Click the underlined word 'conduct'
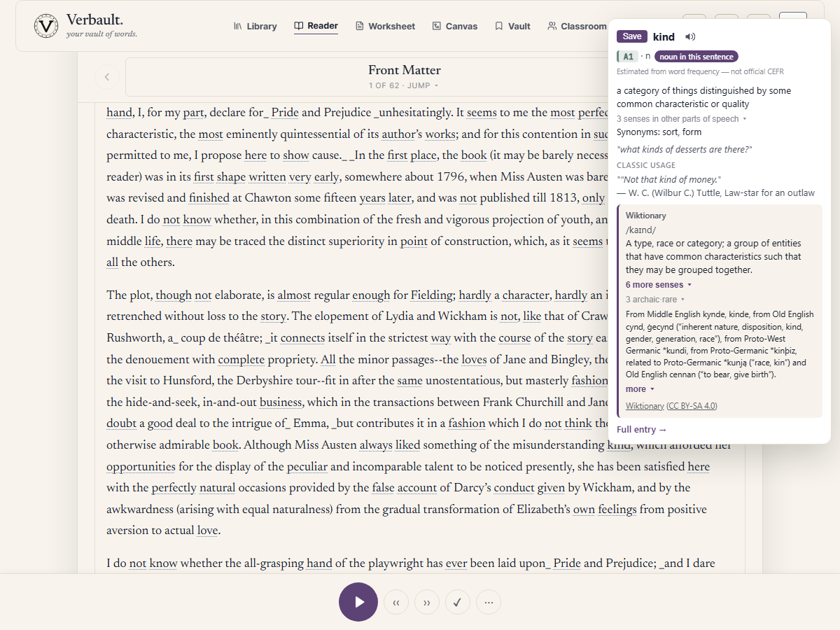Image resolution: width=840 pixels, height=630 pixels. tap(514, 488)
